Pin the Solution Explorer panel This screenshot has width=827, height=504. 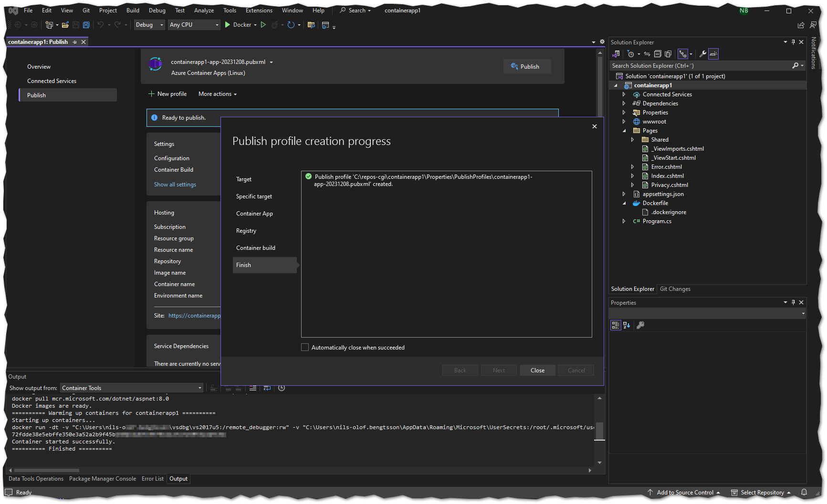tap(793, 42)
